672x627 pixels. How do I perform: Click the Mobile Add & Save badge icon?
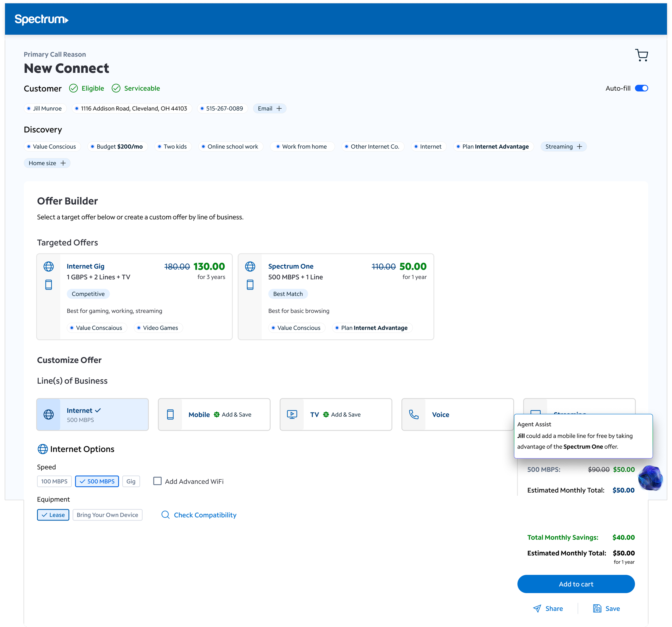click(217, 415)
